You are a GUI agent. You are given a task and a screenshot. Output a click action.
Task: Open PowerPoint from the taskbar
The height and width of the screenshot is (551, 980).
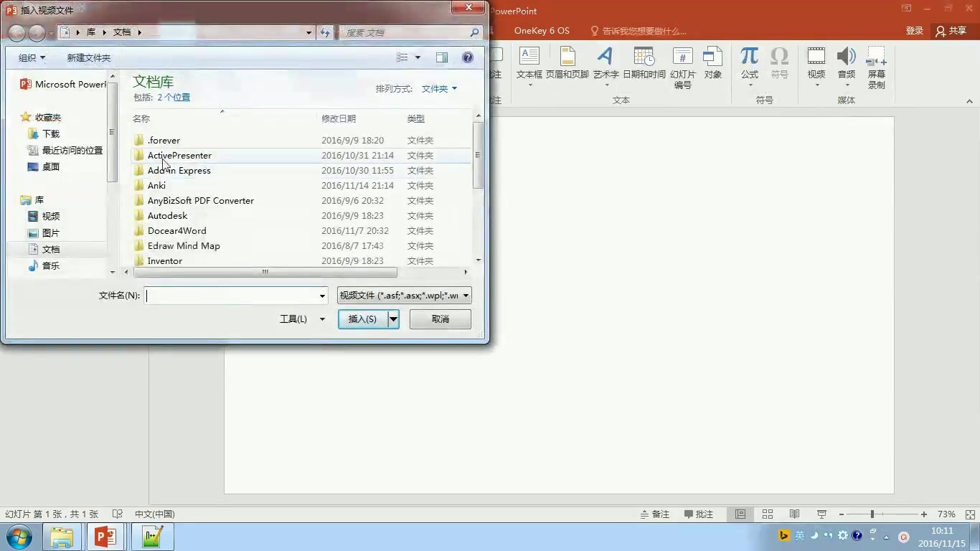tap(105, 537)
